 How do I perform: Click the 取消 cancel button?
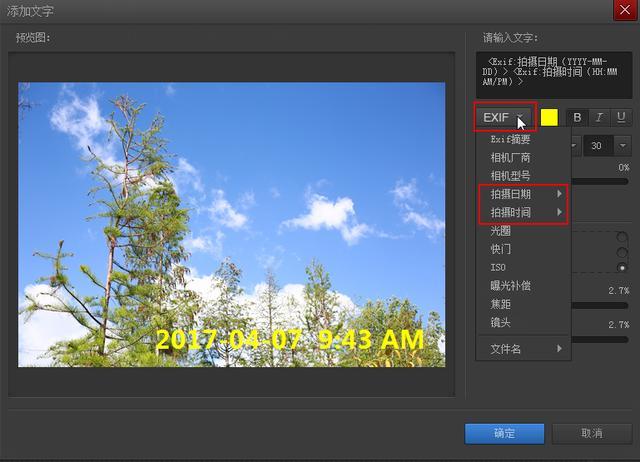click(591, 433)
